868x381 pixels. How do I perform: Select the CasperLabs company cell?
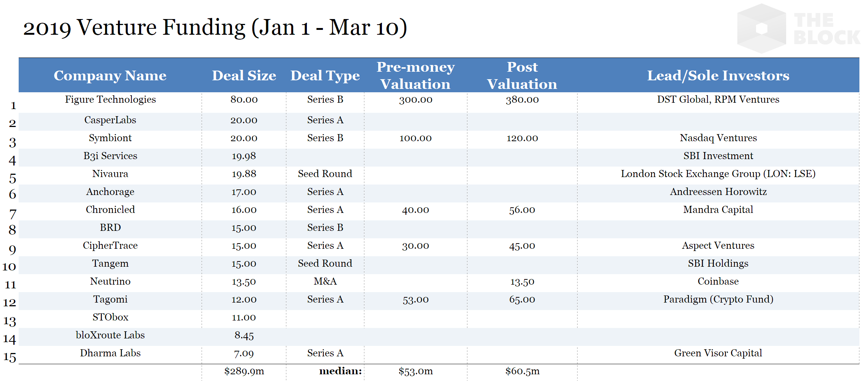tap(110, 120)
